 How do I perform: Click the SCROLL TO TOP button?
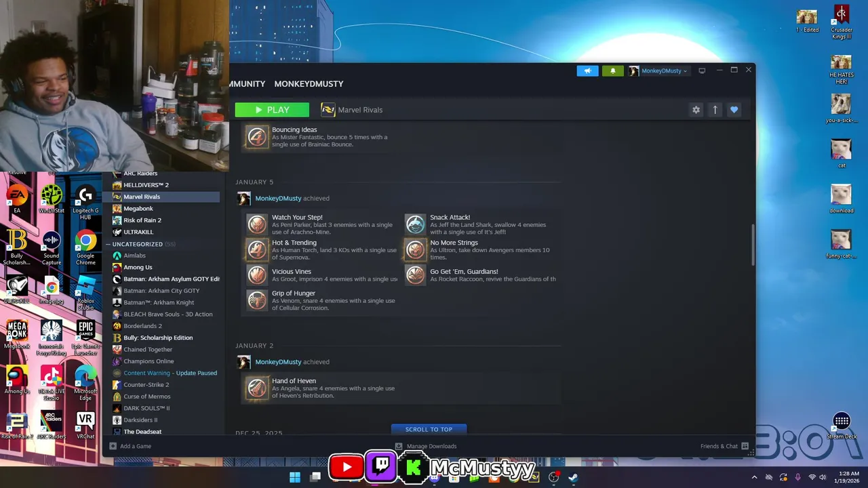[429, 429]
